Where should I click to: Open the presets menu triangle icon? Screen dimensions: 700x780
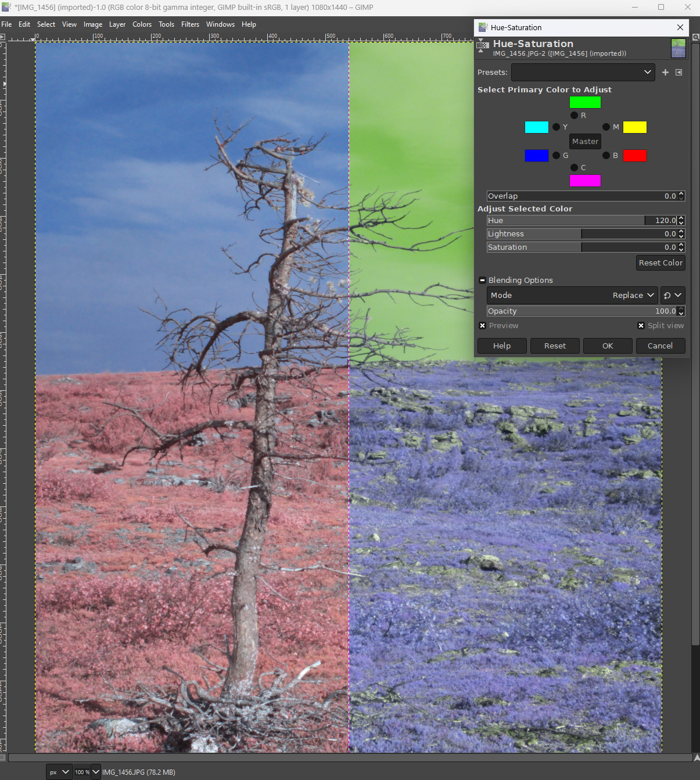click(679, 72)
